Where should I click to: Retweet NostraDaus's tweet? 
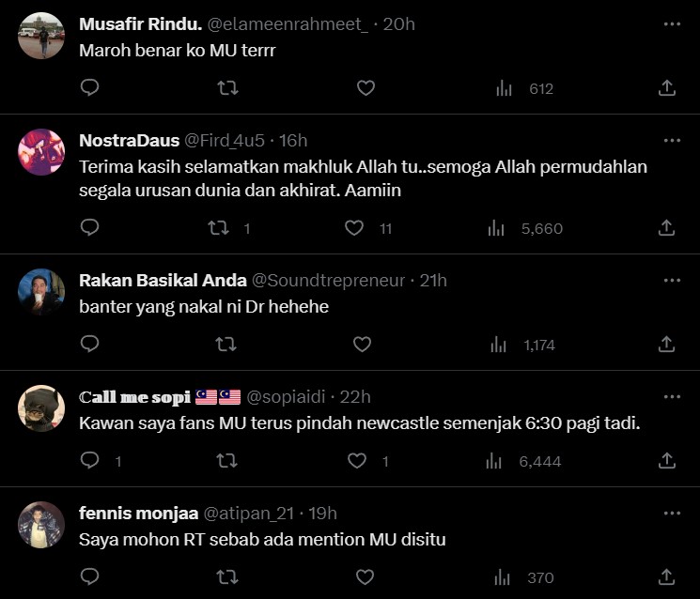click(217, 228)
